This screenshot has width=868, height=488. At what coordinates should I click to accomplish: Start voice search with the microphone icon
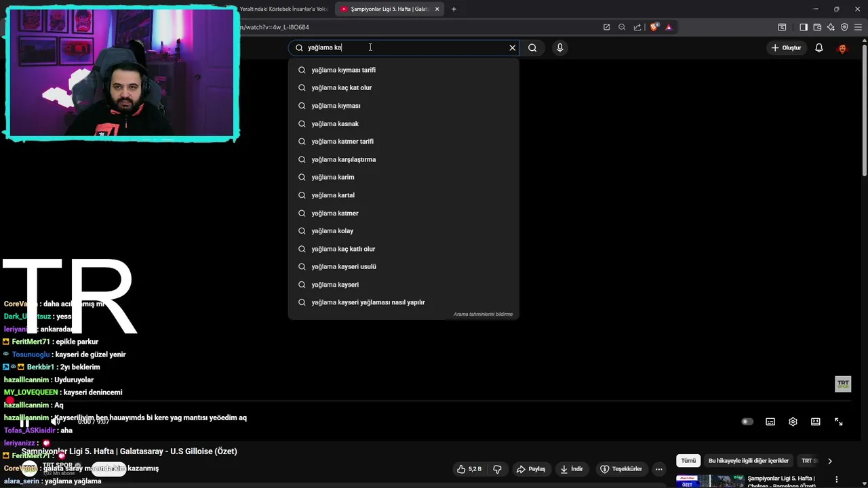(559, 47)
